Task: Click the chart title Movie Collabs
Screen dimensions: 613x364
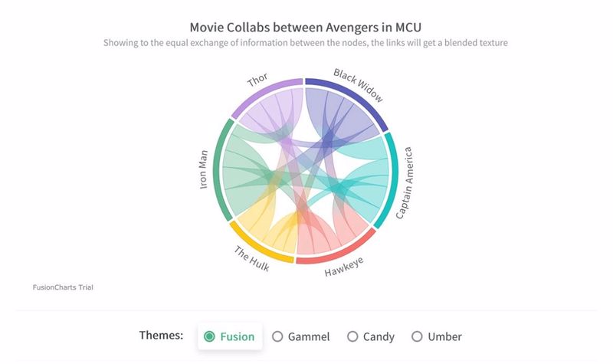Action: pyautogui.click(x=305, y=28)
